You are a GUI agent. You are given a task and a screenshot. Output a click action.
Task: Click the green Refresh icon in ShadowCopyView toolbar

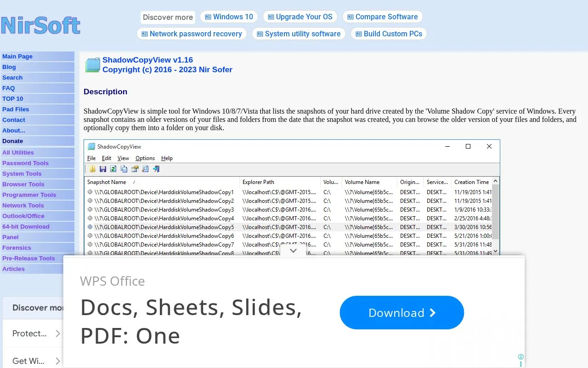113,169
